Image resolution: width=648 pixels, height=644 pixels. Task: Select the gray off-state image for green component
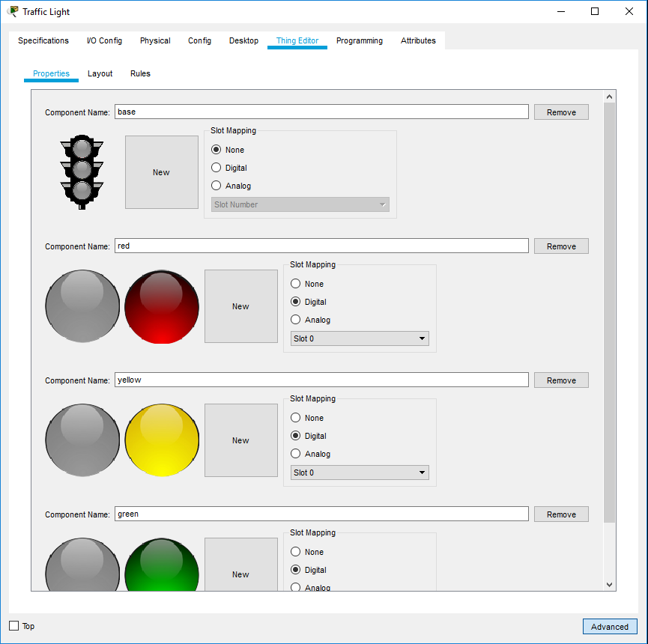(x=82, y=565)
